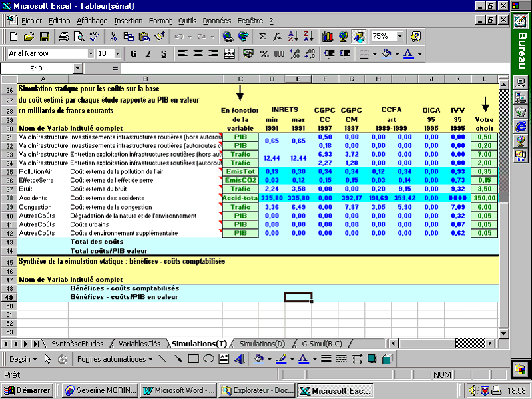Click the Print icon in toolbar

coord(63,37)
